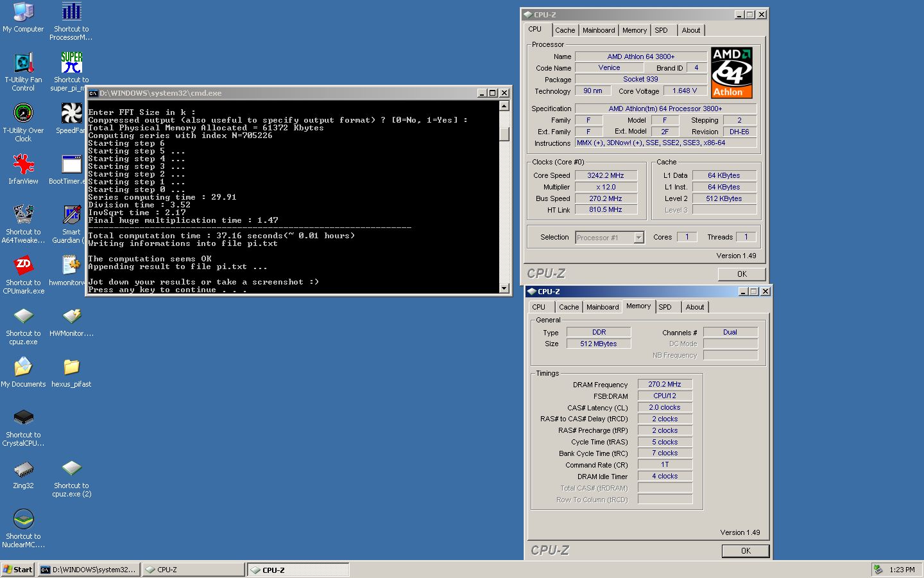Viewport: 924px width, 578px height.
Task: Open the IrfanView desktop icon
Action: pyautogui.click(x=23, y=164)
